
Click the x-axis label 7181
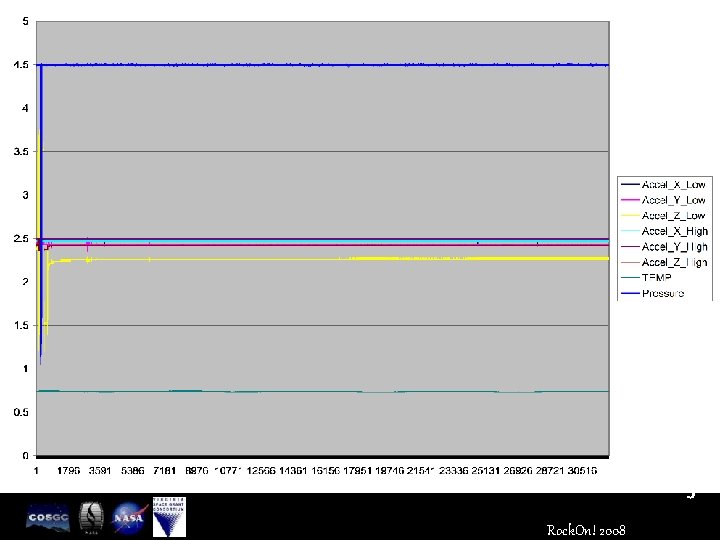click(164, 471)
